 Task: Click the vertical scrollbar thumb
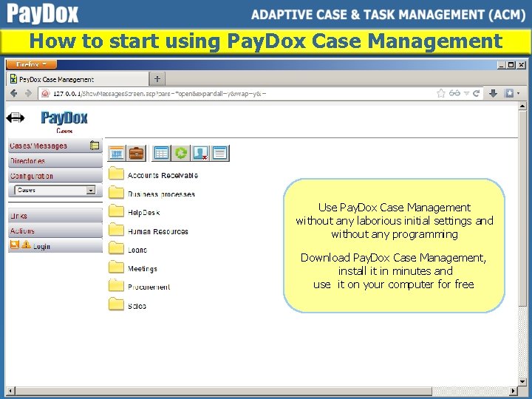click(522, 209)
